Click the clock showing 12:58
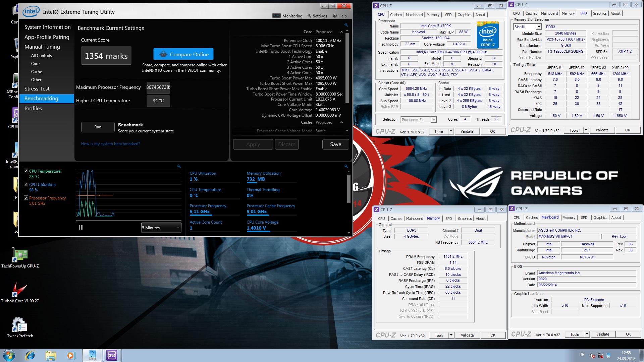The height and width of the screenshot is (362, 644). [626, 353]
